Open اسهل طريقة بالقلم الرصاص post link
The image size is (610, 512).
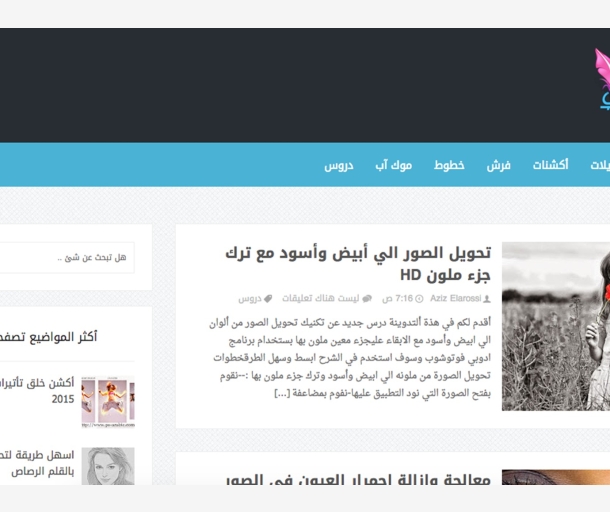coord(37,463)
